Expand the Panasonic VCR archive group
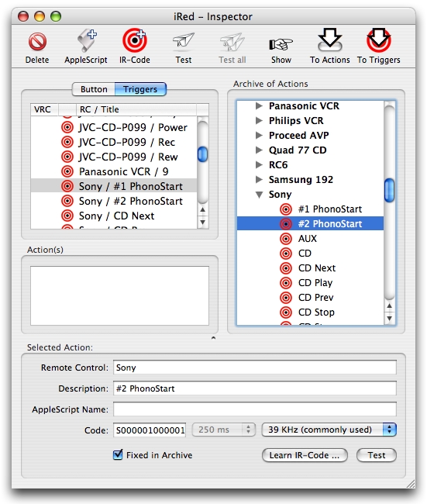This screenshot has width=427, height=504. tap(259, 105)
